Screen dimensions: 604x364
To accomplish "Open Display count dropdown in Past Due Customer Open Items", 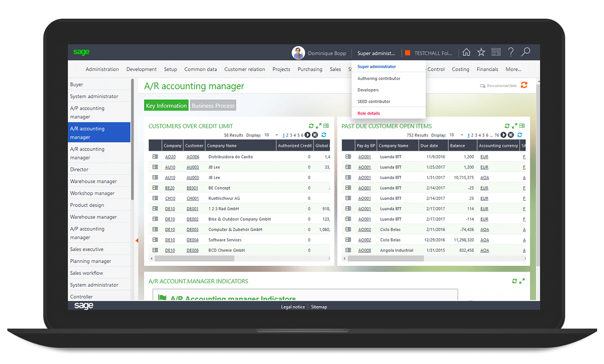I will (x=462, y=135).
